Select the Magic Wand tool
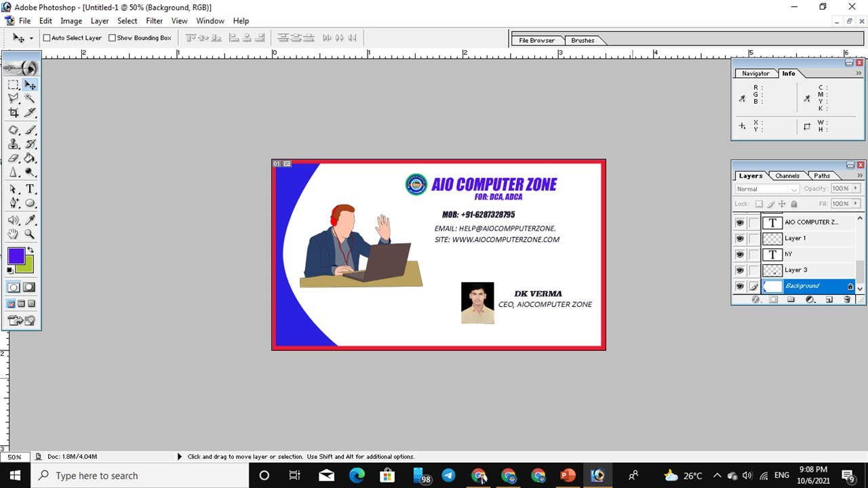Image resolution: width=868 pixels, height=488 pixels. (x=30, y=98)
